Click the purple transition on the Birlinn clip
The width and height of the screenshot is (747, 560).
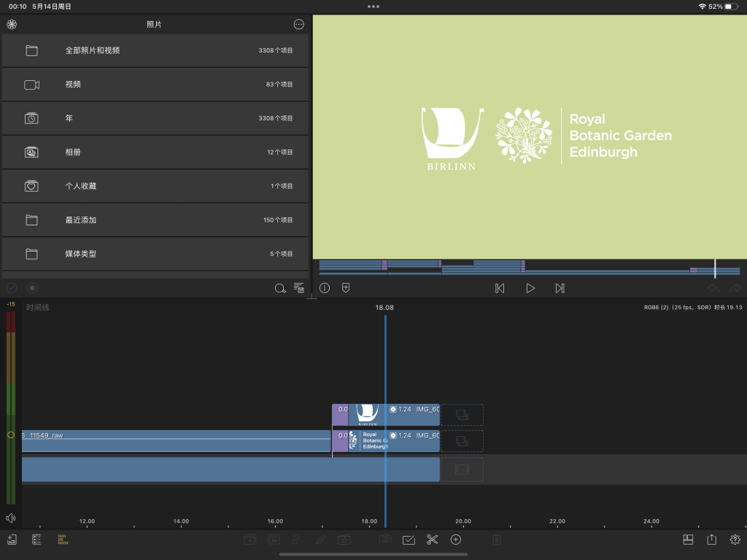click(340, 415)
